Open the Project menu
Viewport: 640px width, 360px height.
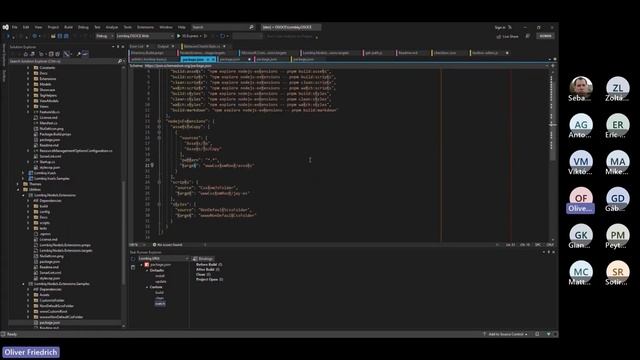pos(53,27)
